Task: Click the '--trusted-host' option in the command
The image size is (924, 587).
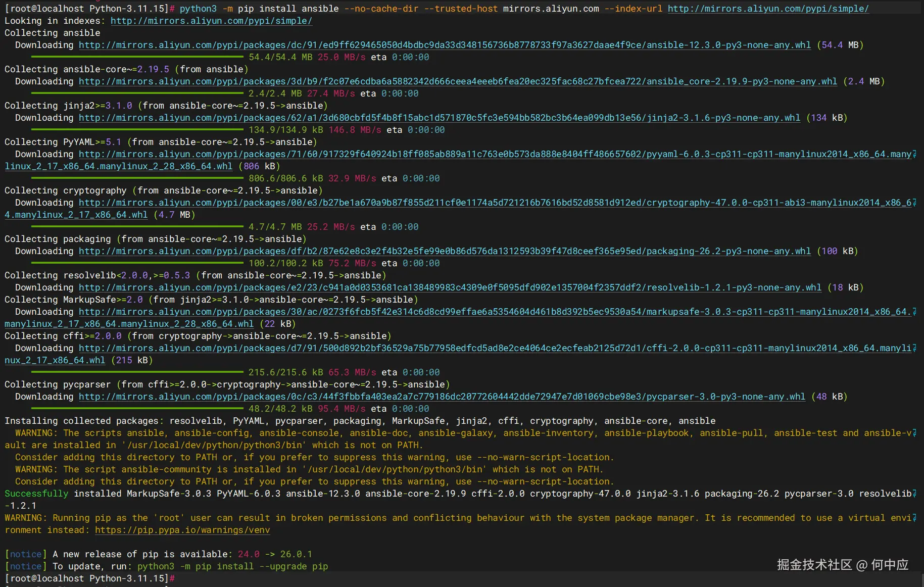Action: [x=461, y=9]
